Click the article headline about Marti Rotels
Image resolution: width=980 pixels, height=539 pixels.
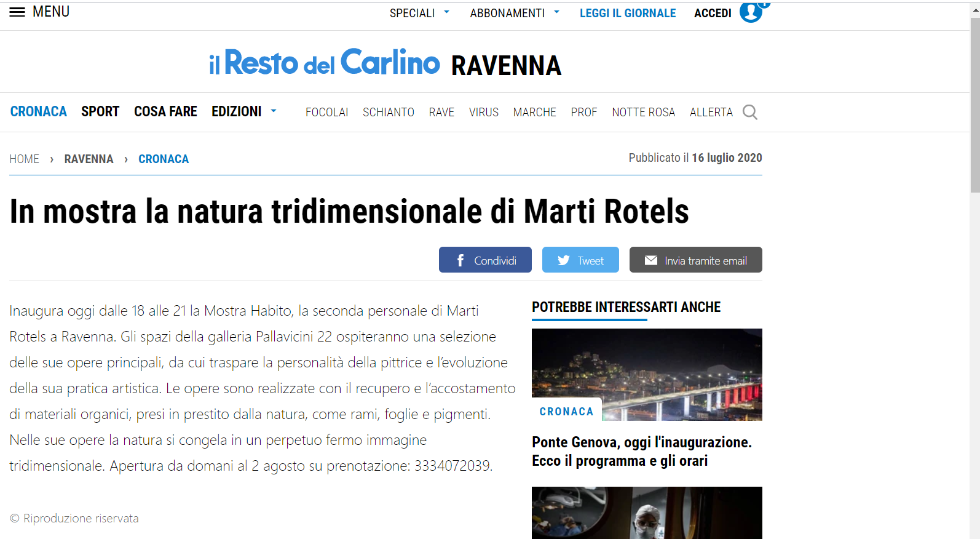pyautogui.click(x=349, y=212)
